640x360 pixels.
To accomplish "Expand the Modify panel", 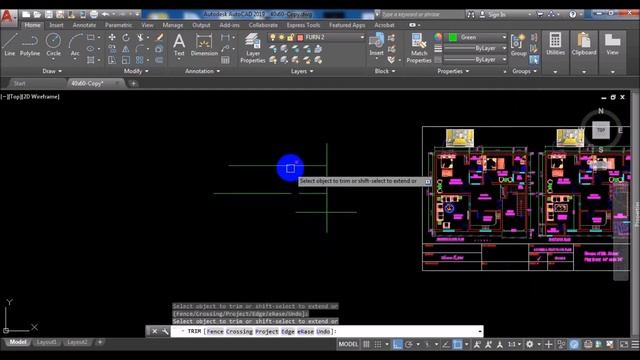I will 136,71.
